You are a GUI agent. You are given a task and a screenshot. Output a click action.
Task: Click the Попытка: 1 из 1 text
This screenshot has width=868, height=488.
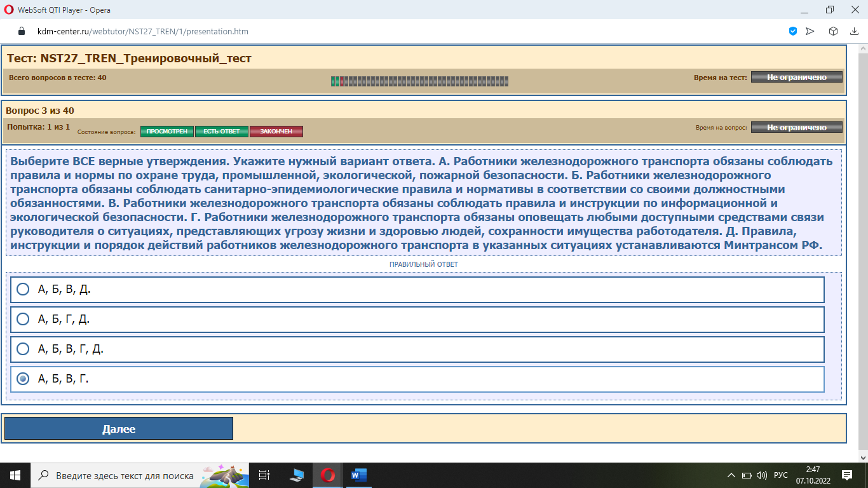(x=39, y=127)
